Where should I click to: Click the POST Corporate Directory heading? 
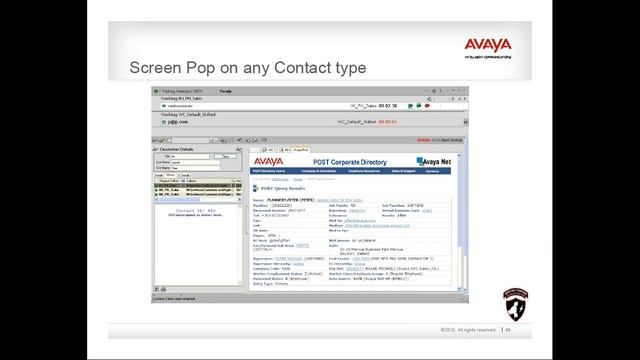click(350, 162)
